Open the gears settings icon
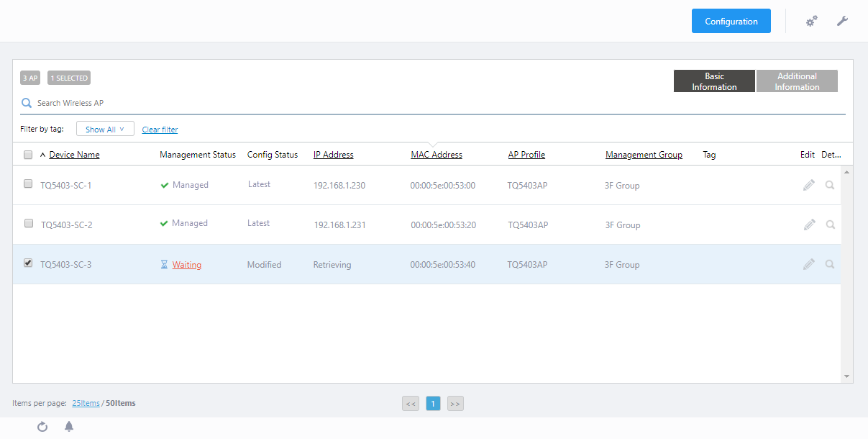868x439 pixels. [811, 22]
